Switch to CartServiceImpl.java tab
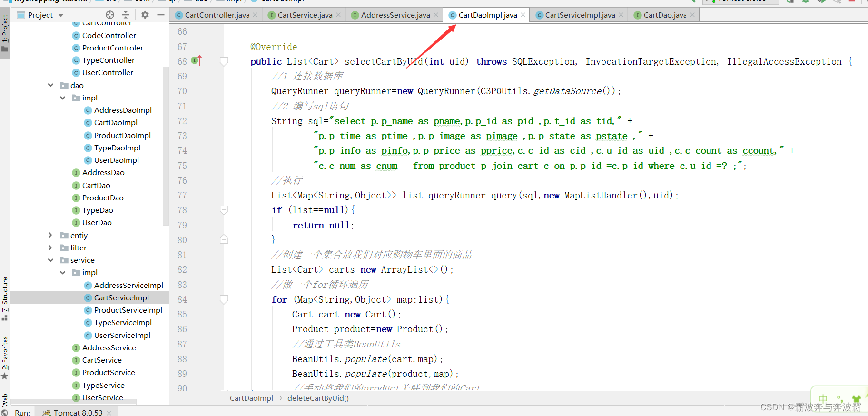The width and height of the screenshot is (868, 416). point(580,15)
